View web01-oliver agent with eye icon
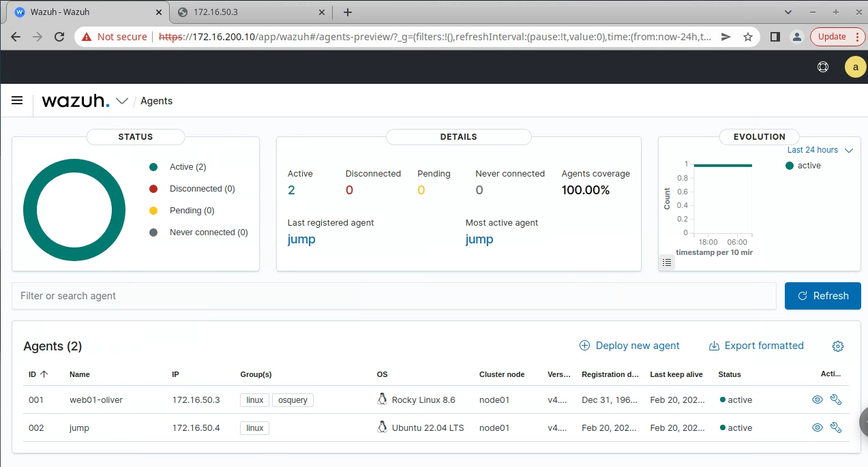Screen dimensions: 868x467 coord(817,400)
